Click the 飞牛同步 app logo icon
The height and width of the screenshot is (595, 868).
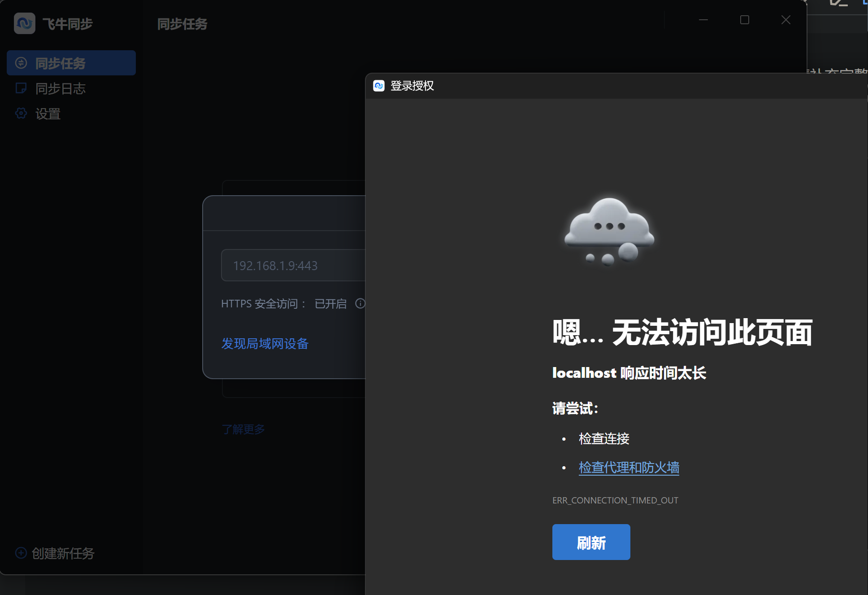[x=25, y=23]
